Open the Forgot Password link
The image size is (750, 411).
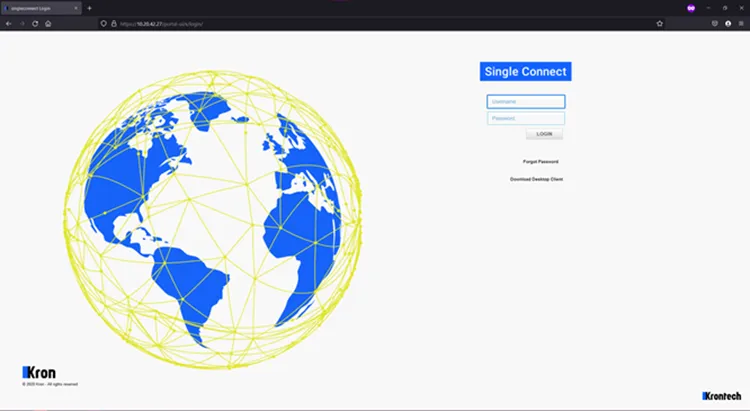click(x=540, y=162)
